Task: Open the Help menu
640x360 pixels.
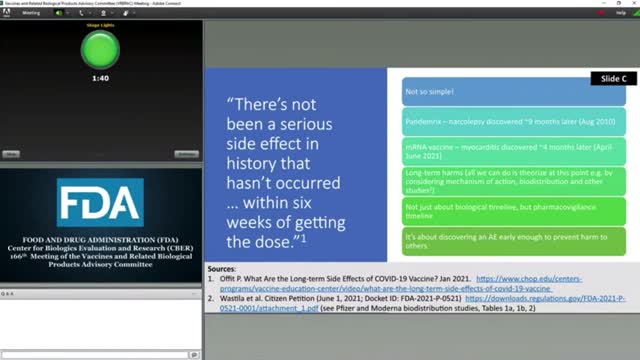Action: pos(621,13)
